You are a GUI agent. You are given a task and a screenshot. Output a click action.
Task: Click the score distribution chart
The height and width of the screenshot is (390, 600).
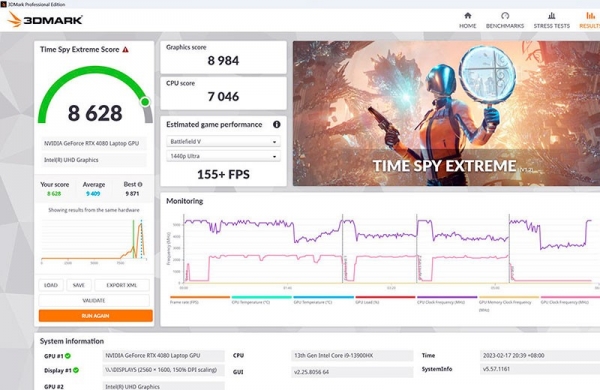(94, 241)
